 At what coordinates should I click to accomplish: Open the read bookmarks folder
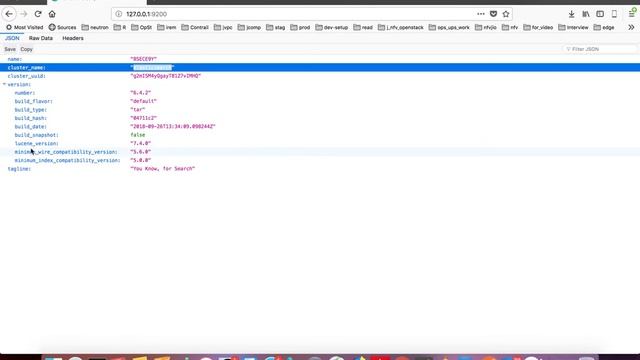363,27
